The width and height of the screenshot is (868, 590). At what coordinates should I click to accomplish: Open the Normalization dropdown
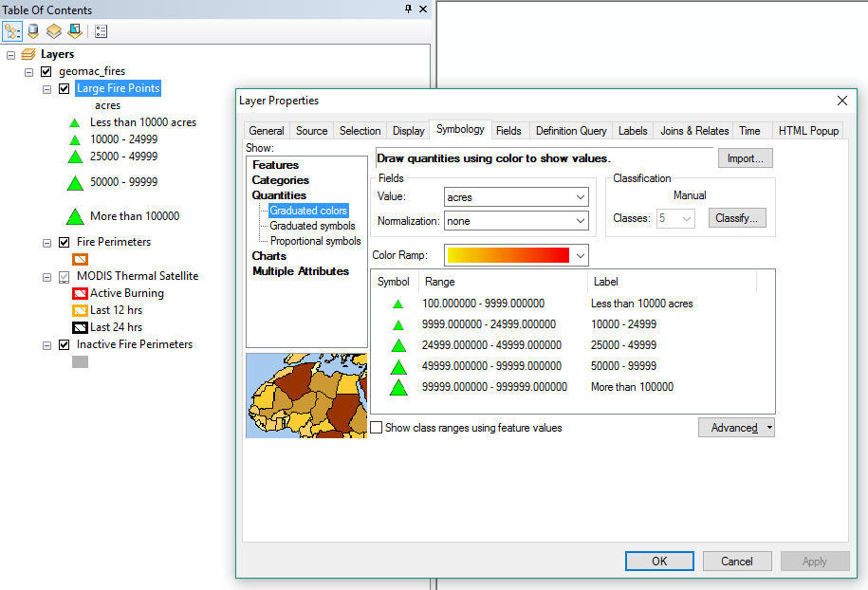tap(581, 221)
